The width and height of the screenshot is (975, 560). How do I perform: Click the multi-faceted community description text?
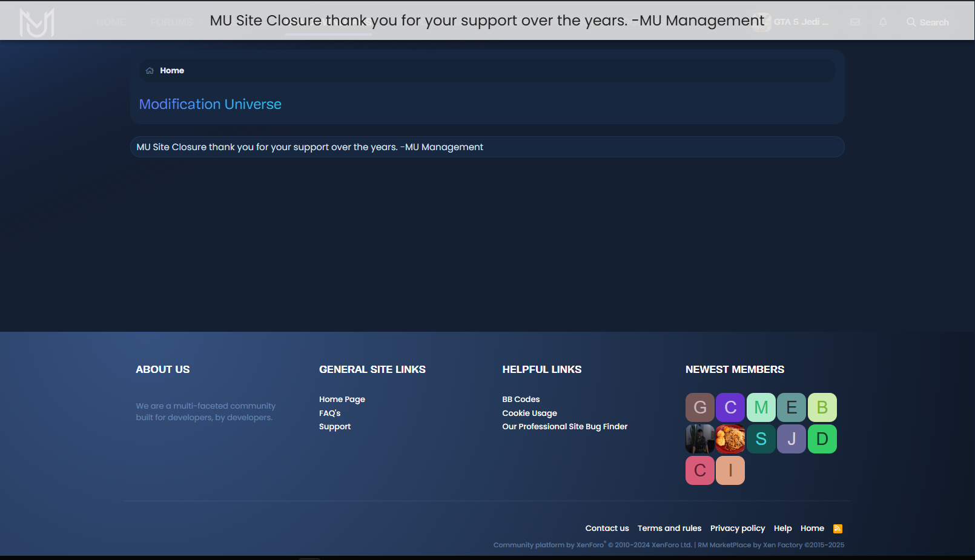tap(206, 412)
